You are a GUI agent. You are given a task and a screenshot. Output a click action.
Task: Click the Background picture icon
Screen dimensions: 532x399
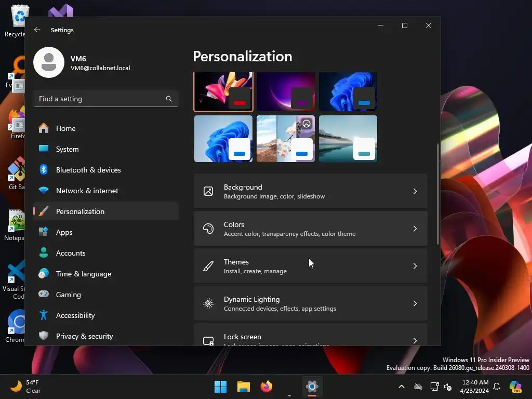coord(208,191)
